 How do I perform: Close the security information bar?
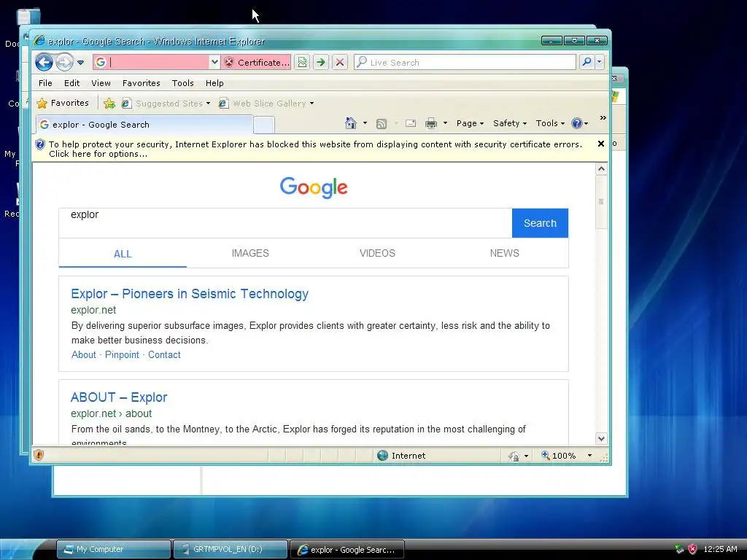click(x=601, y=144)
